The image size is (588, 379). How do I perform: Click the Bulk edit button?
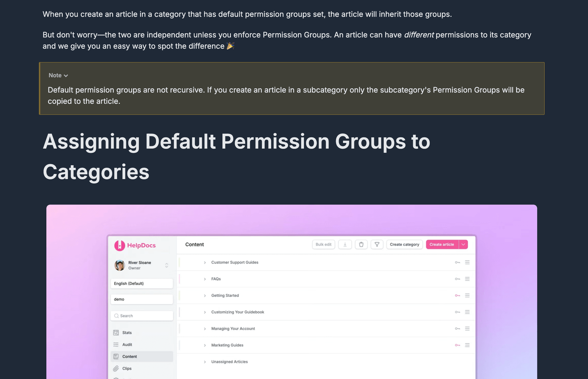tap(323, 244)
